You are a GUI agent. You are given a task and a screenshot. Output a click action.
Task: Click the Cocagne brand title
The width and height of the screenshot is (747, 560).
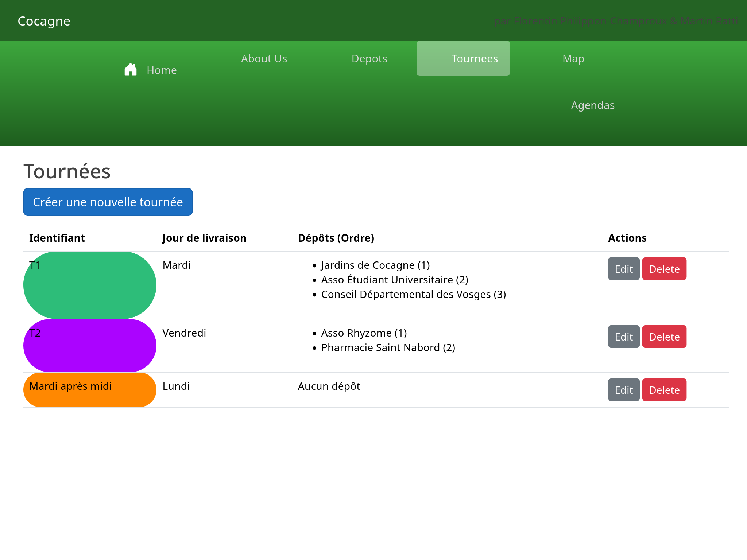pyautogui.click(x=44, y=21)
